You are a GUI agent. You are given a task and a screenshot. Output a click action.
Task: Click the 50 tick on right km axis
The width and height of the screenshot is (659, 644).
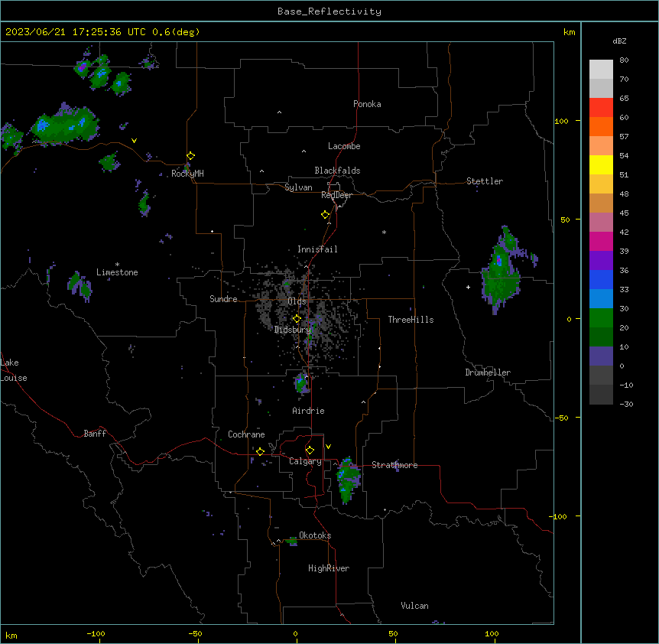pos(565,220)
